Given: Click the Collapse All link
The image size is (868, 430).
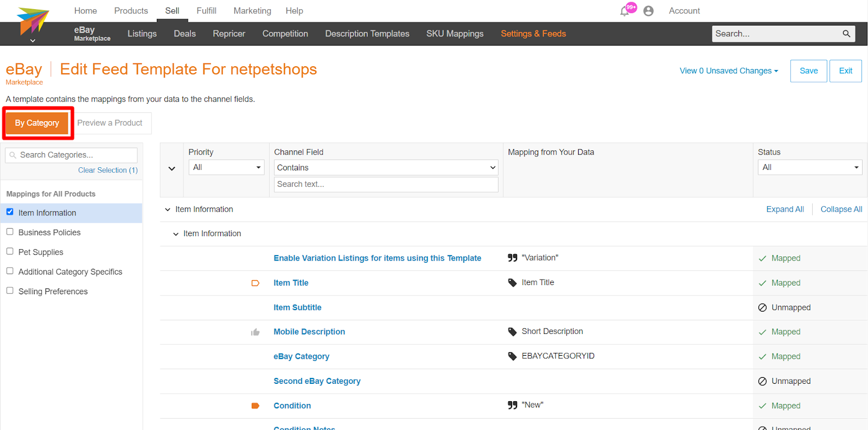Looking at the screenshot, I should pos(841,210).
